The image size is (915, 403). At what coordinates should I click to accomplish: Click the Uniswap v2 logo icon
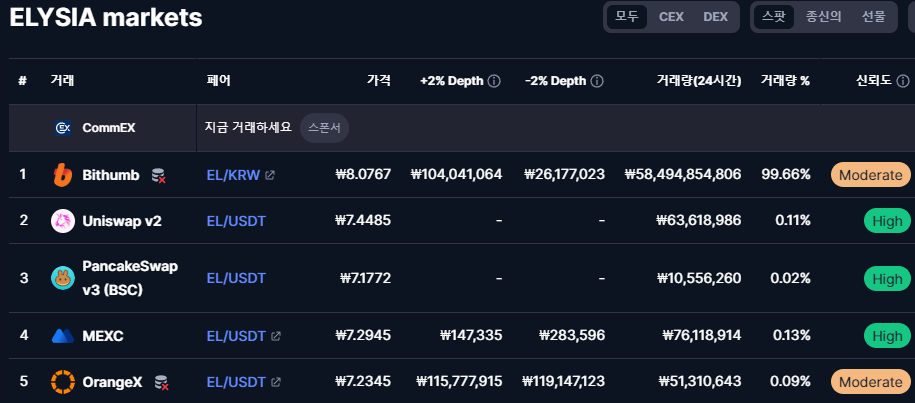(x=63, y=221)
